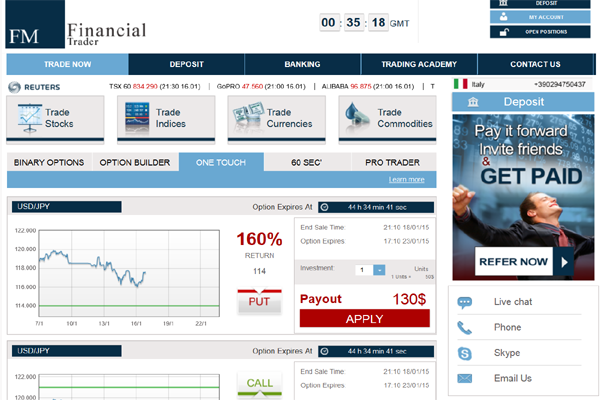Click the My Account person icon
This screenshot has width=600, height=400.
click(504, 17)
